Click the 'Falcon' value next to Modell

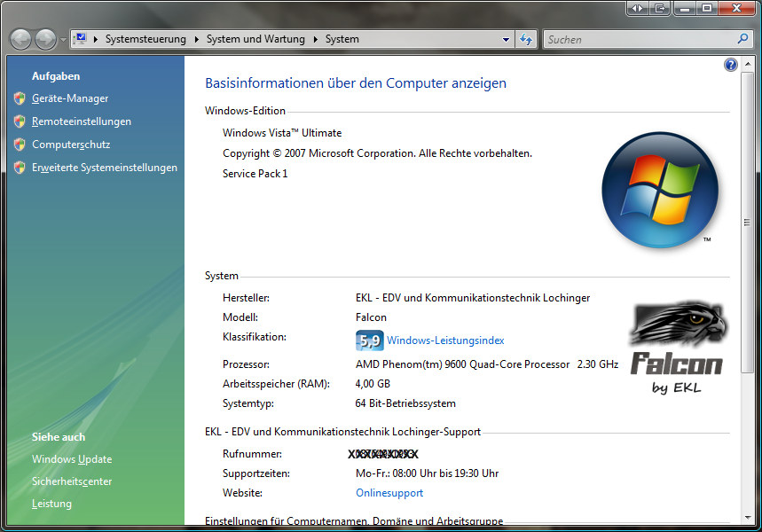pyautogui.click(x=372, y=317)
